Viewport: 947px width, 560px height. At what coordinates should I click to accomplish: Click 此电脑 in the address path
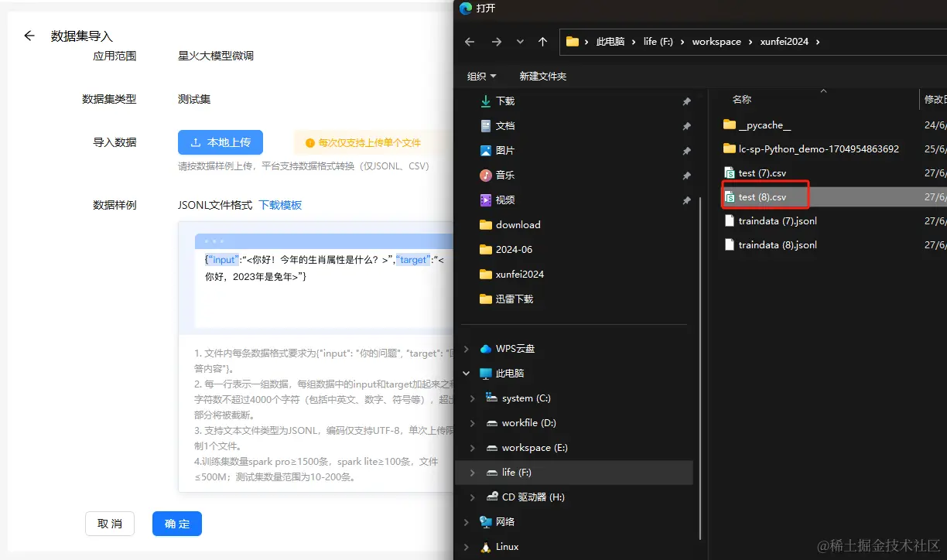click(610, 42)
